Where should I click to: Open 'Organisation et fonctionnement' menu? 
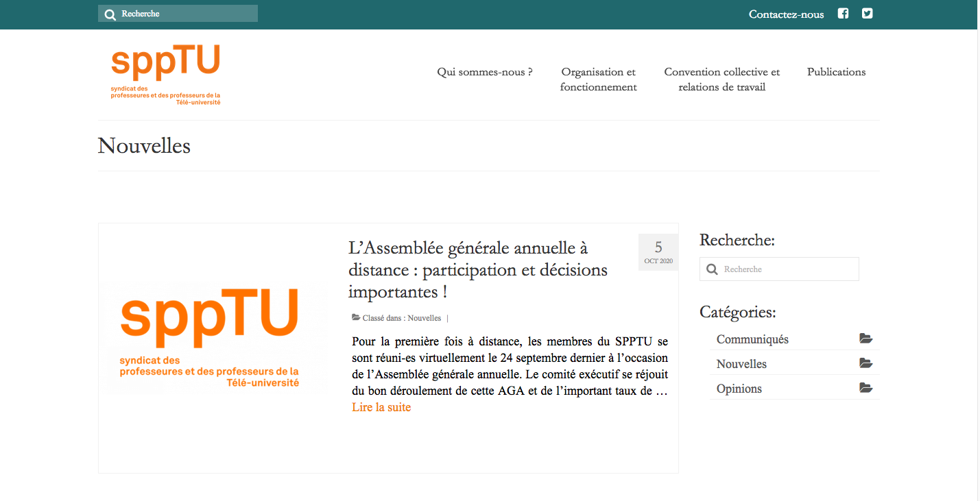598,80
